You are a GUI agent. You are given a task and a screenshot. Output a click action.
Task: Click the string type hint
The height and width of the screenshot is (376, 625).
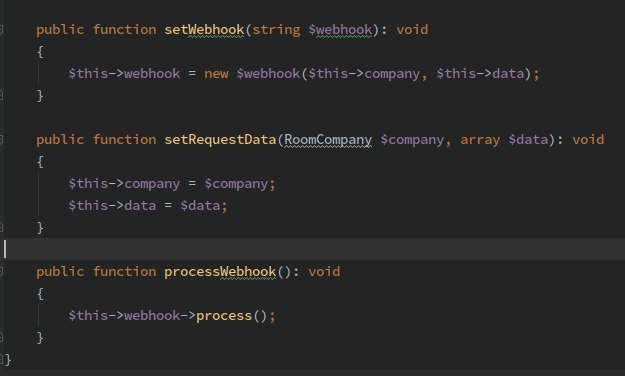[x=276, y=30]
